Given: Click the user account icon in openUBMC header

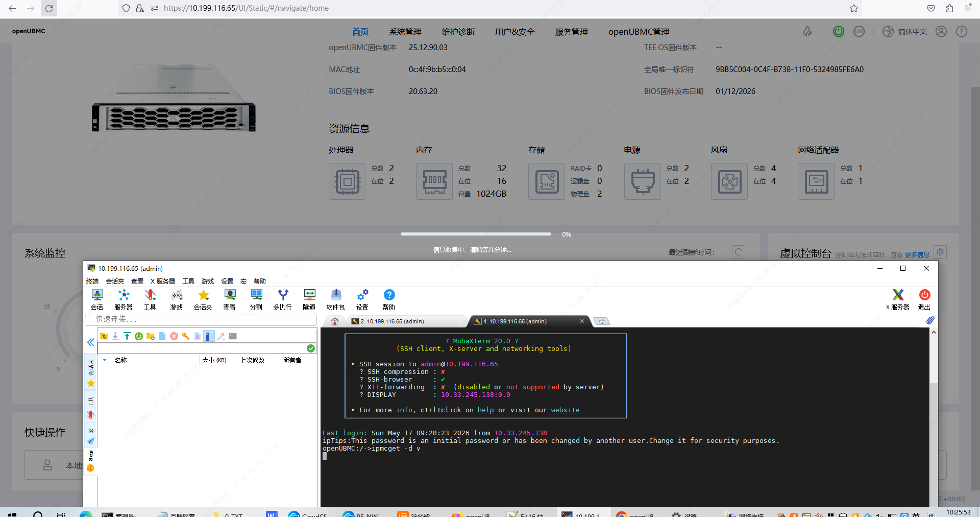Looking at the screenshot, I should (941, 32).
